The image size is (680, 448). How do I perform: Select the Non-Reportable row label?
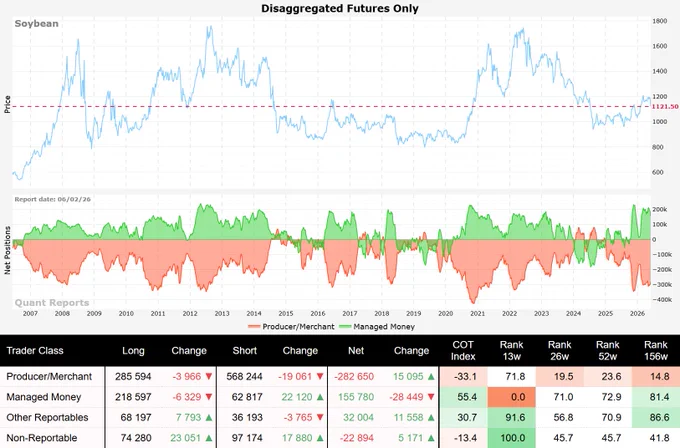(42, 438)
